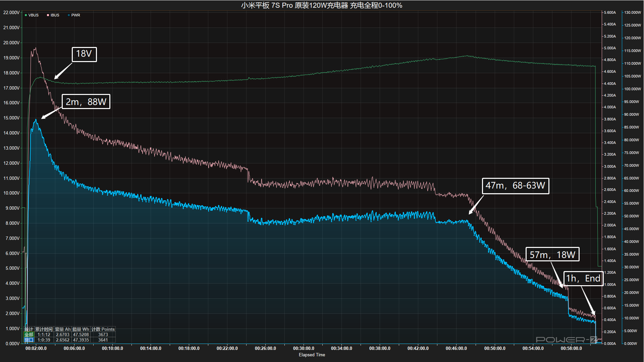This screenshot has height=362, width=644.
Task: Click the 00:58:00.0 time axis tick
Action: point(571,348)
